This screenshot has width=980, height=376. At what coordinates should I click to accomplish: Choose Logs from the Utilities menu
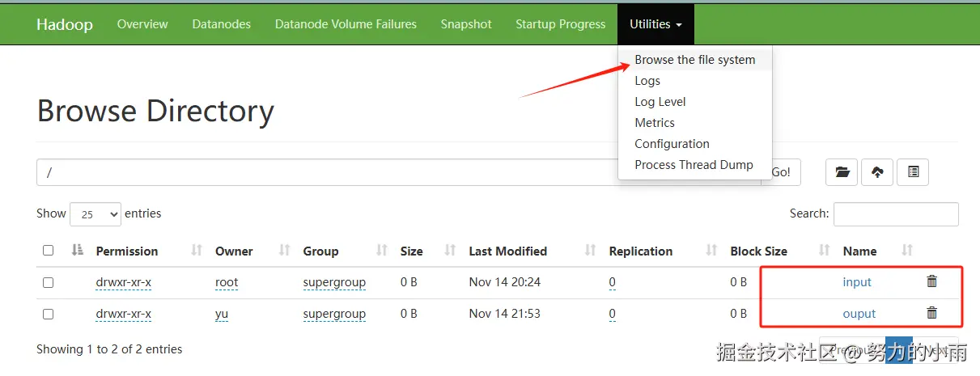tap(647, 81)
